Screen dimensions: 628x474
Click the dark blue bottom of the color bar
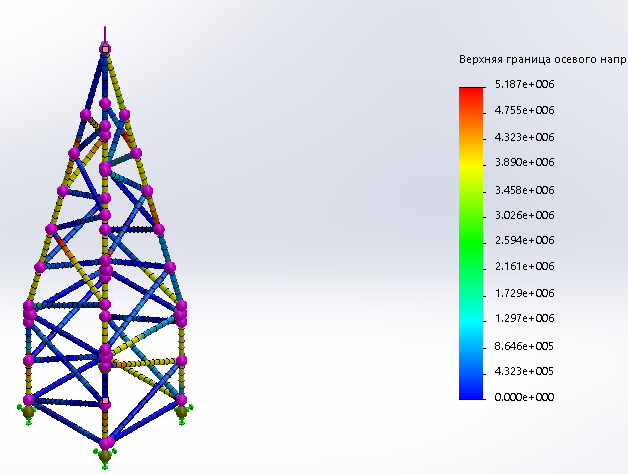(470, 390)
